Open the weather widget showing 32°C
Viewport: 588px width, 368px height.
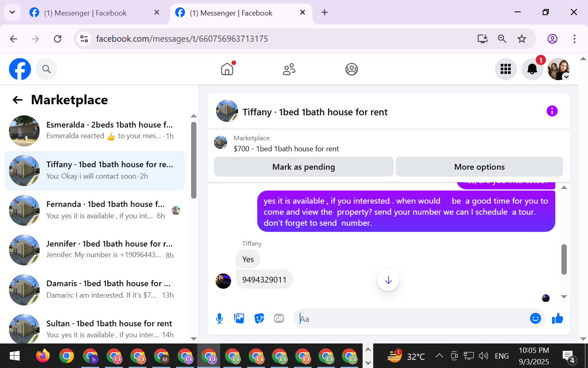click(406, 356)
